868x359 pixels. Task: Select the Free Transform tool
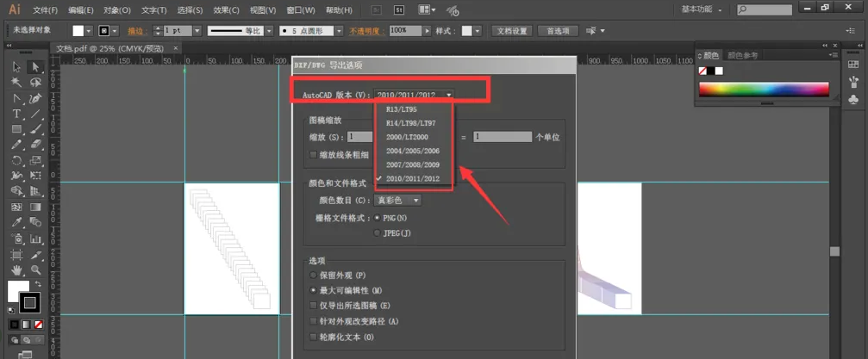[36, 176]
